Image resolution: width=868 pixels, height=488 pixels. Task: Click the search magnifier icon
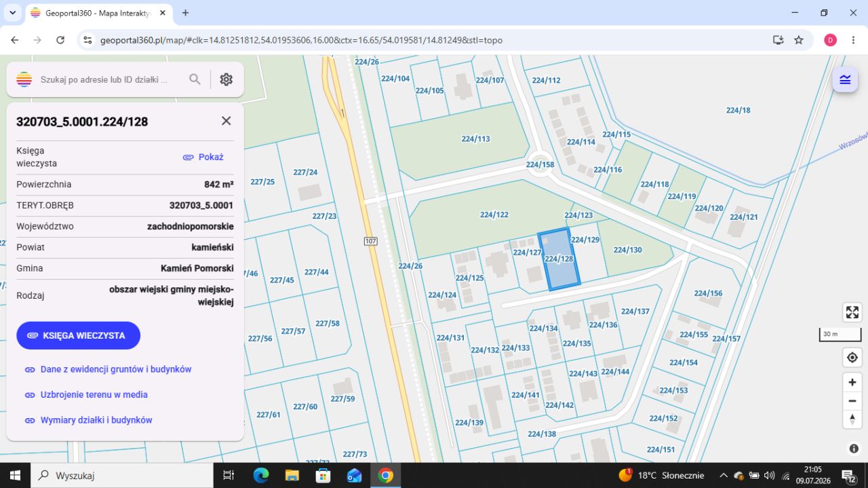(195, 79)
